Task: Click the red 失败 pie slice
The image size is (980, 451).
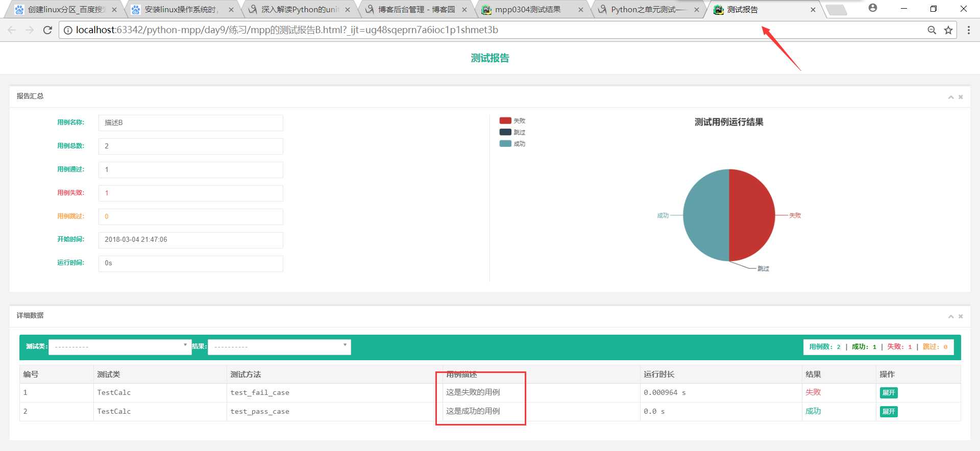Action: click(753, 214)
